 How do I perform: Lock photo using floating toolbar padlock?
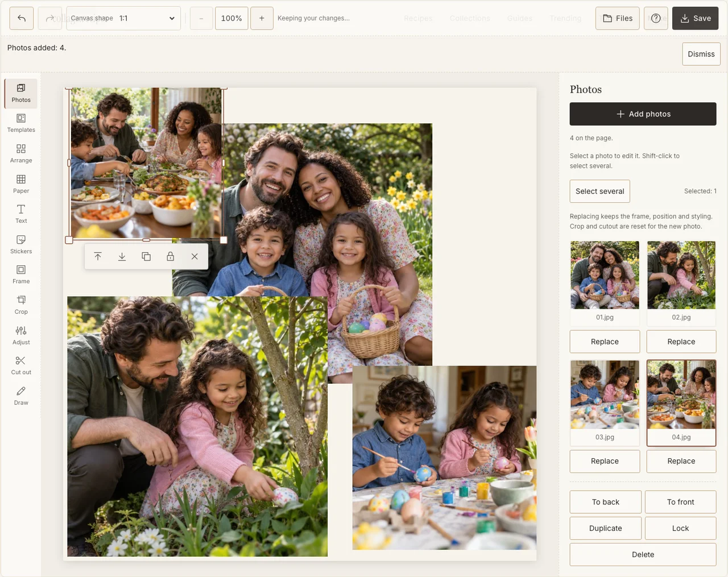[170, 256]
